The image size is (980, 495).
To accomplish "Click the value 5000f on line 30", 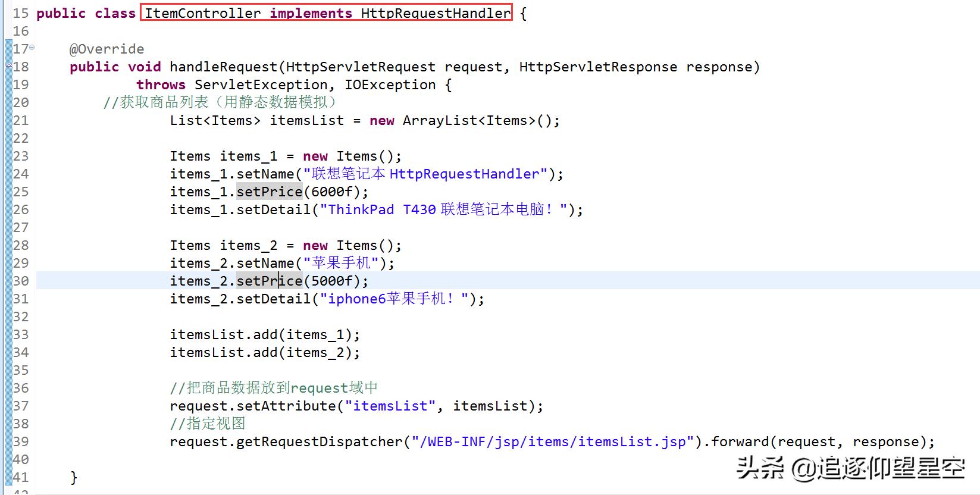I will (332, 281).
